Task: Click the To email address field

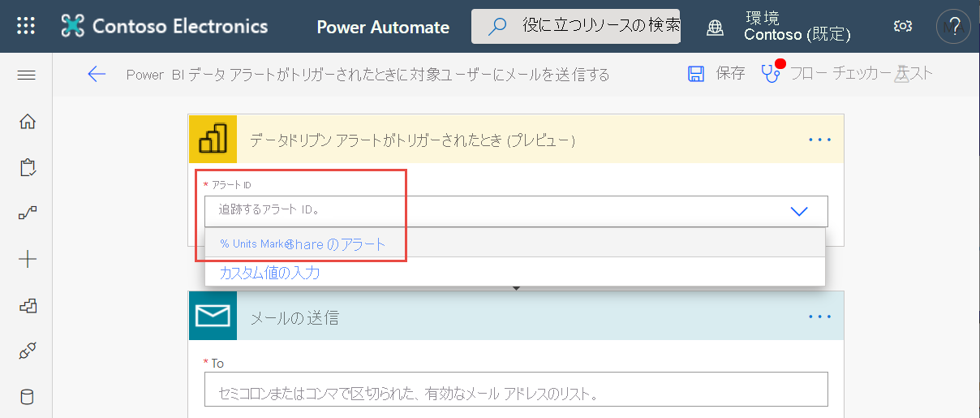Action: click(x=516, y=390)
